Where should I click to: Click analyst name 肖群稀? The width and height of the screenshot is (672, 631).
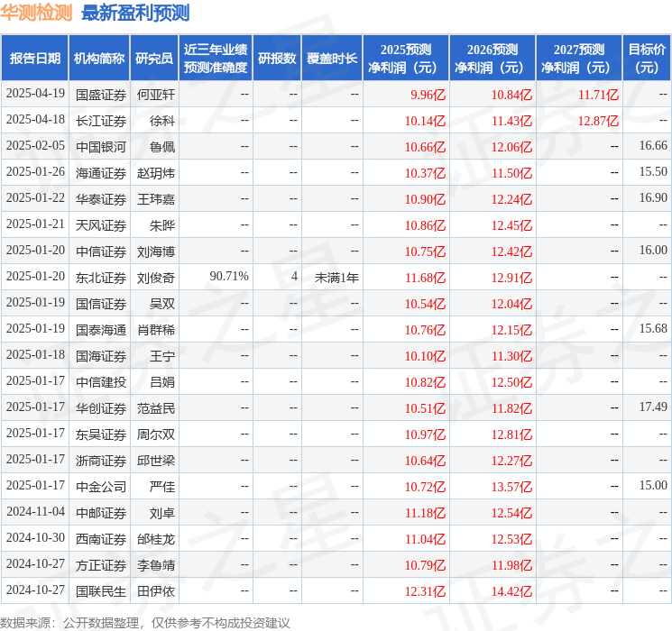click(x=156, y=330)
